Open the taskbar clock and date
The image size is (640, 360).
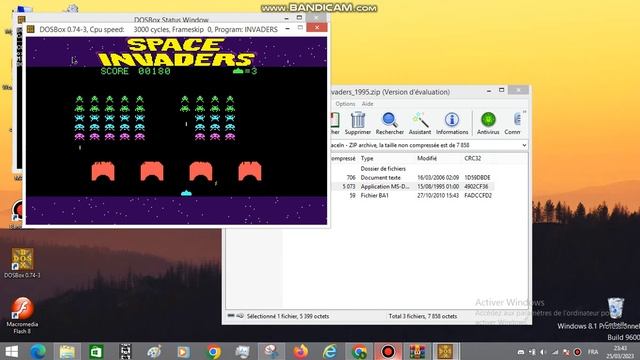click(x=620, y=352)
